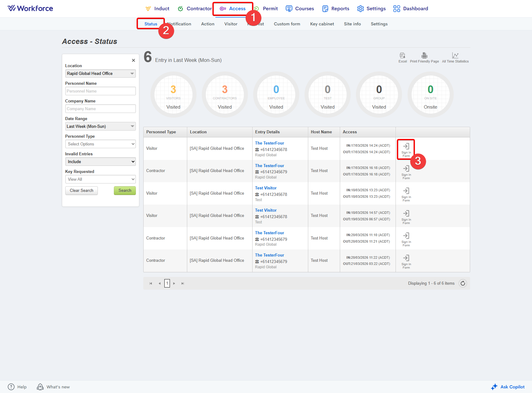This screenshot has width=532, height=393.
Task: Click the refresh icon beside the item count
Action: click(463, 283)
